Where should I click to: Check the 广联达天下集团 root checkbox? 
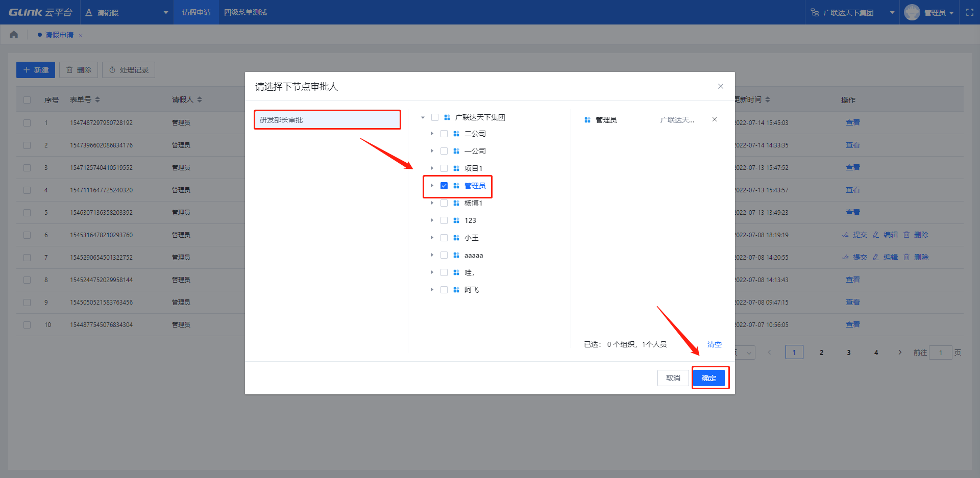pos(435,117)
